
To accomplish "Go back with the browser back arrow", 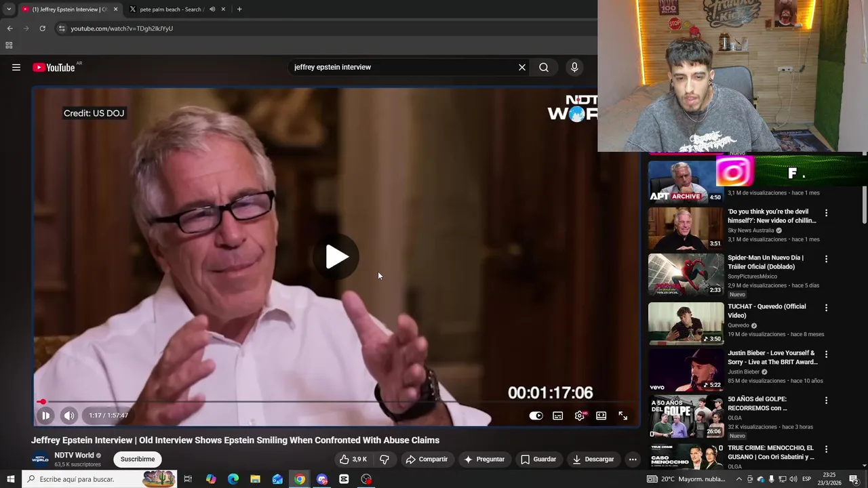I will coord(9,28).
